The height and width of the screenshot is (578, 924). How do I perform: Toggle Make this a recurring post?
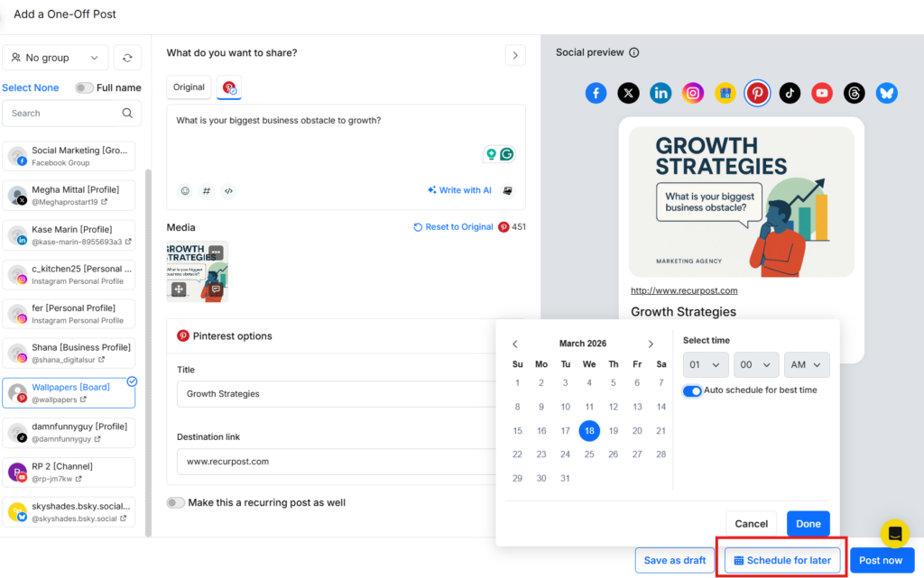pyautogui.click(x=175, y=502)
